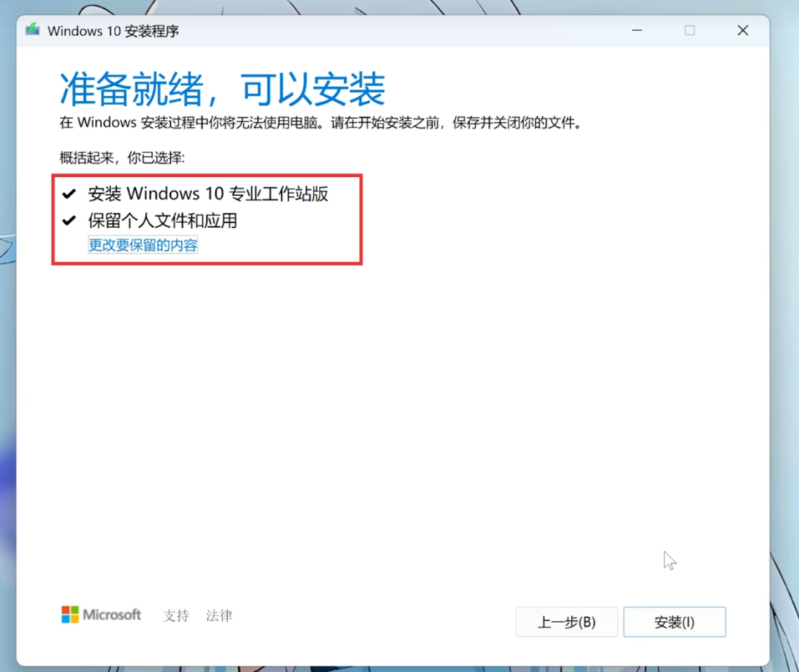Click the 准备就绪，可以安装 heading
799x672 pixels.
(x=222, y=90)
